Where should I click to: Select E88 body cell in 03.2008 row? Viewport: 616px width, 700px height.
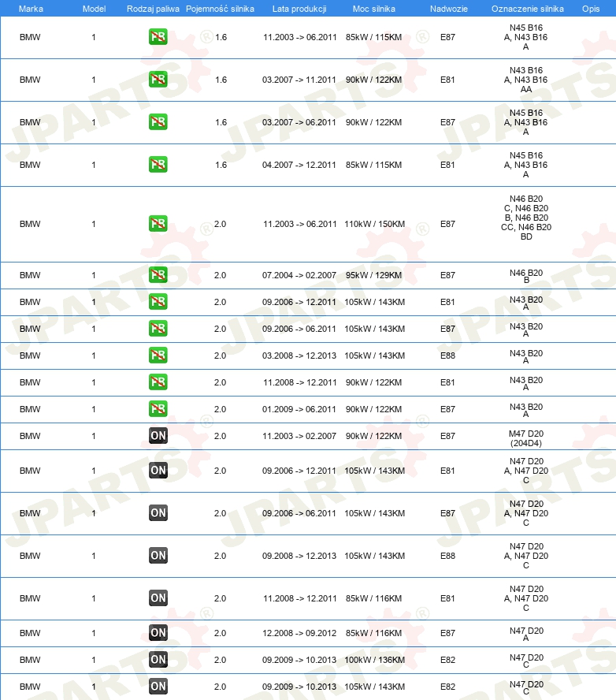coord(447,356)
